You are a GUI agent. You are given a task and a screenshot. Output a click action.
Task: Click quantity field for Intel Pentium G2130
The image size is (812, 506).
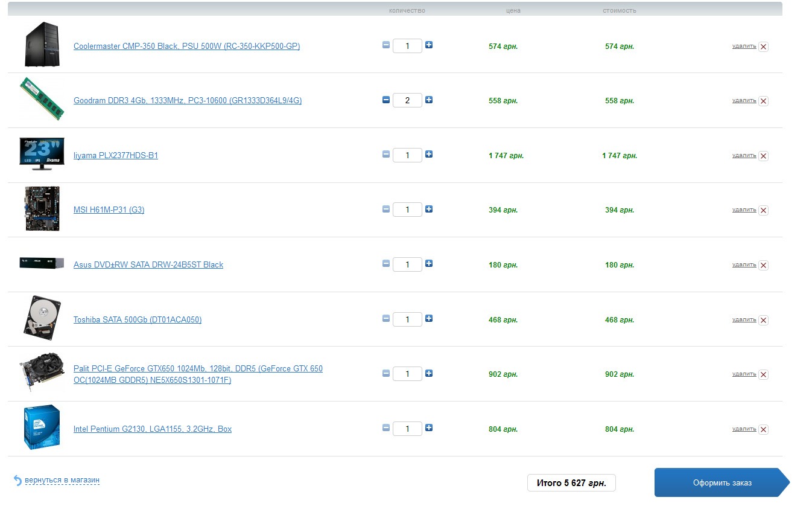click(x=407, y=429)
